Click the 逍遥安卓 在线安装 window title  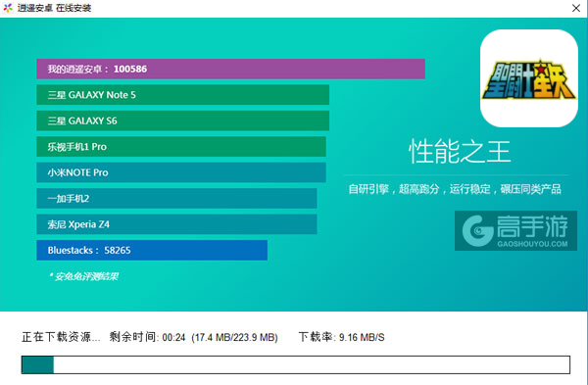[54, 8]
